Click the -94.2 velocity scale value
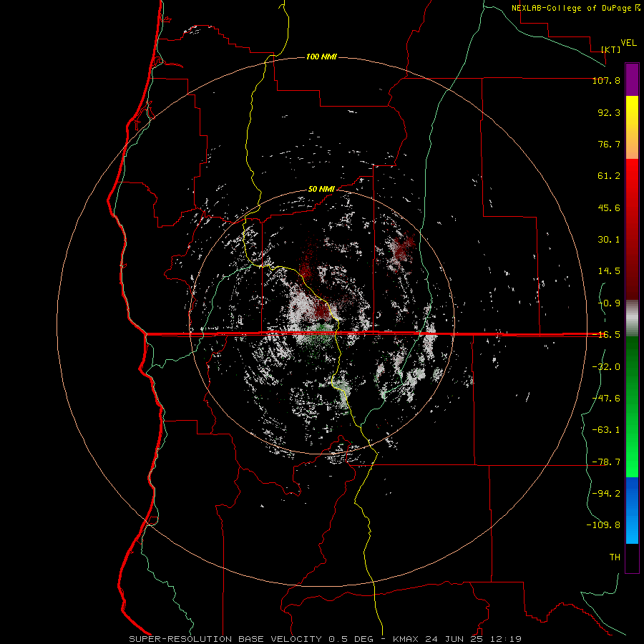644x644 pixels. pos(606,493)
